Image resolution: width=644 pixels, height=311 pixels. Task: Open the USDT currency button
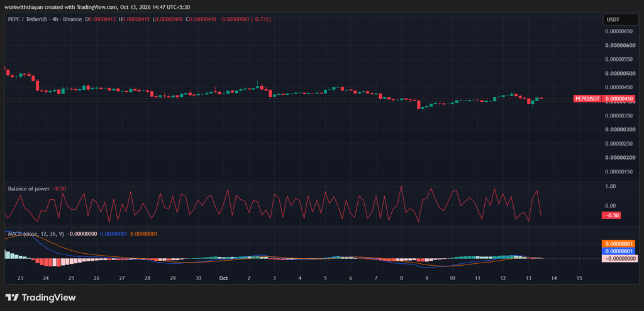pyautogui.click(x=619, y=19)
